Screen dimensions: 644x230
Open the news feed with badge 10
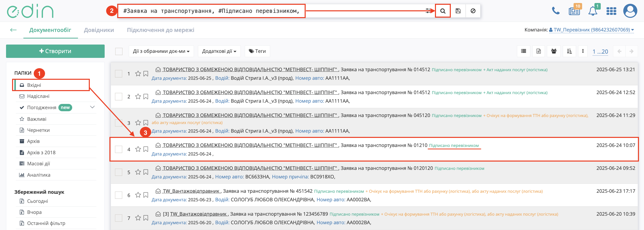[x=574, y=11]
